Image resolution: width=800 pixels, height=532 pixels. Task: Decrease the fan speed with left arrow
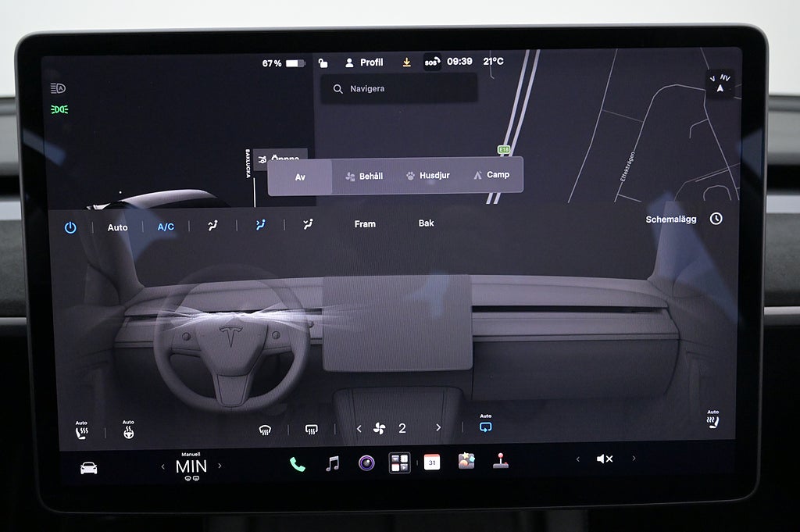point(359,428)
